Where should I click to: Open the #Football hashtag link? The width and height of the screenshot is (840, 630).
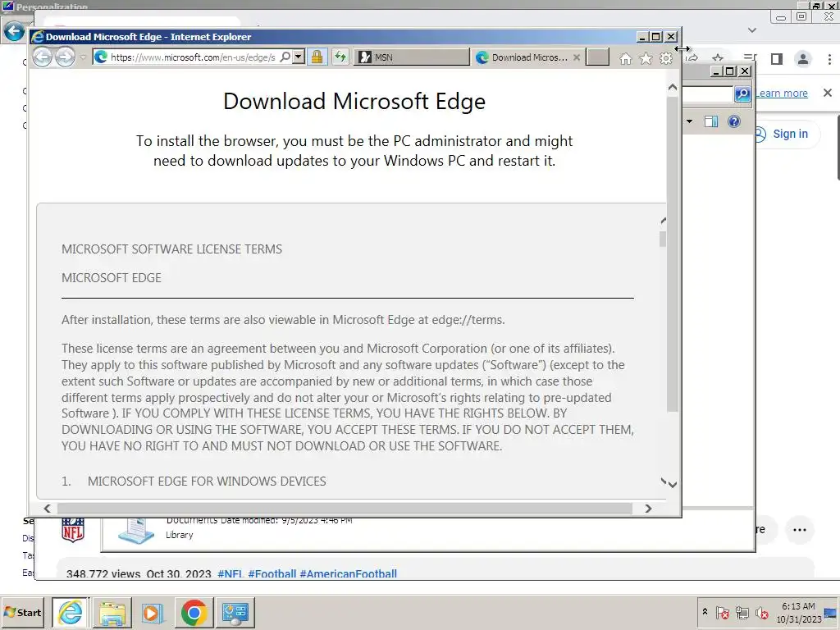pos(272,573)
